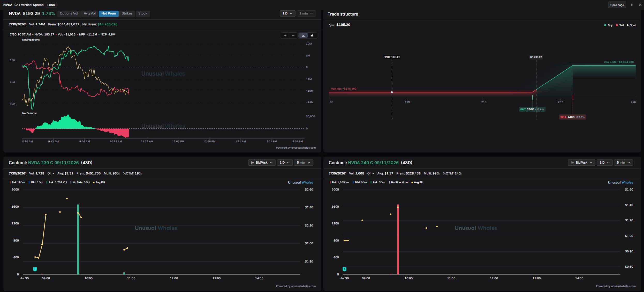Image resolution: width=644 pixels, height=292 pixels.
Task: Click the alert marker on 240 C chart
Action: (x=344, y=269)
